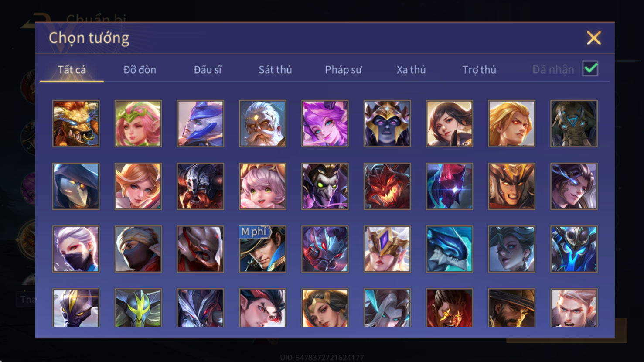Toggle the Đã nhận checkbox
This screenshot has height=362, width=644.
(590, 69)
